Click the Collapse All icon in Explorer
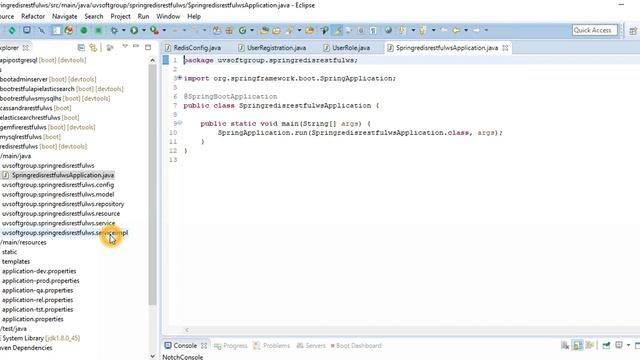 tap(81, 48)
